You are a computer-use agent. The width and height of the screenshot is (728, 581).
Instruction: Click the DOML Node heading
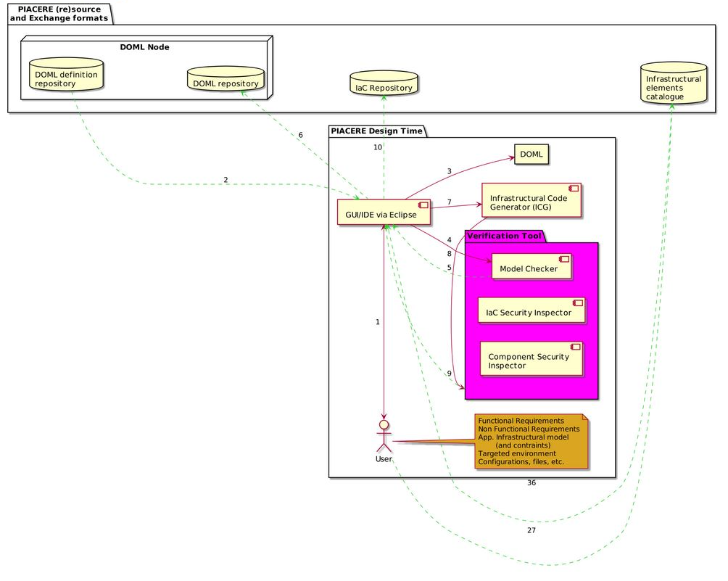tap(144, 47)
